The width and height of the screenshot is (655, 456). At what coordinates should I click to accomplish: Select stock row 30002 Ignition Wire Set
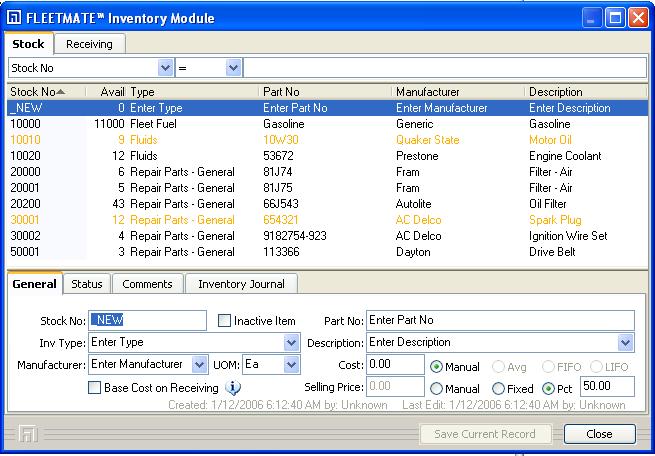click(x=328, y=236)
